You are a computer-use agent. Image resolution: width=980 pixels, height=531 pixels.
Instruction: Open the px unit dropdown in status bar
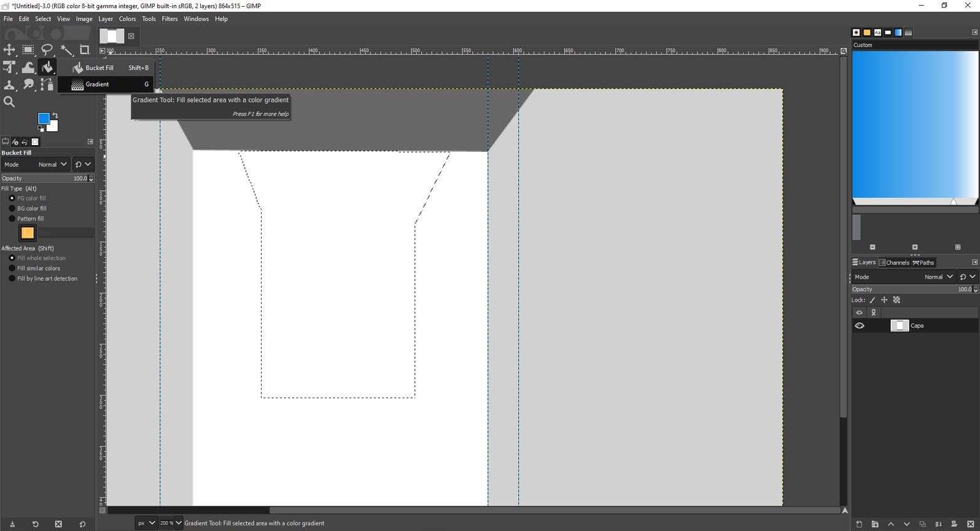(x=146, y=523)
